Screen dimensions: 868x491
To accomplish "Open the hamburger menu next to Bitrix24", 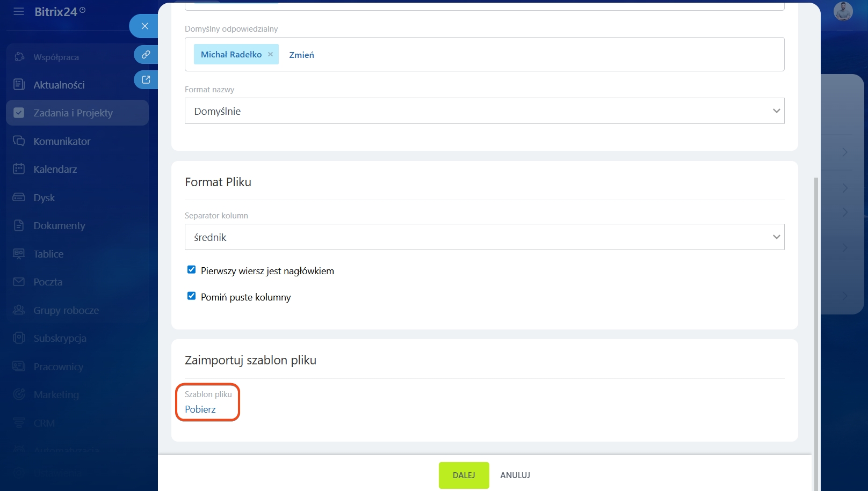I will click(19, 11).
